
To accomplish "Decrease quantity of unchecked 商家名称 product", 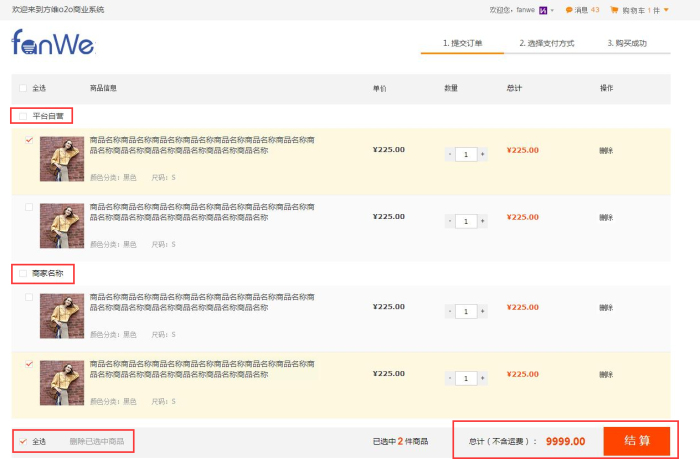I will coord(450,312).
